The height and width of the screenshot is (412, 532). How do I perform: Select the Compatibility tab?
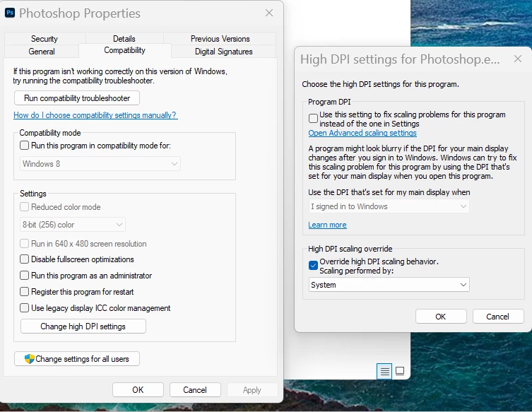point(124,50)
